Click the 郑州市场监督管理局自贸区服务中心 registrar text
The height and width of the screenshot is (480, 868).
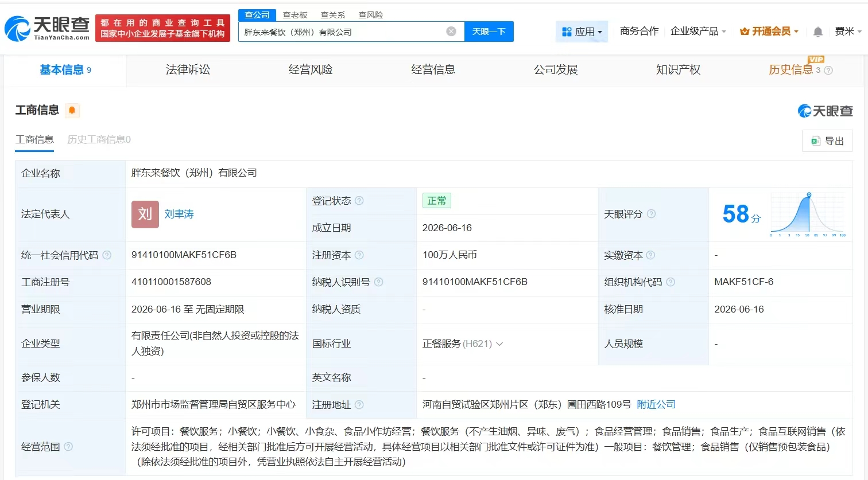click(x=214, y=405)
